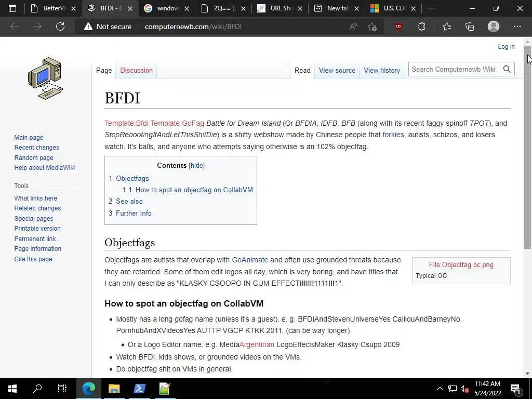The height and width of the screenshot is (399, 532).
Task: Open the Collections icon
Action: click(470, 26)
